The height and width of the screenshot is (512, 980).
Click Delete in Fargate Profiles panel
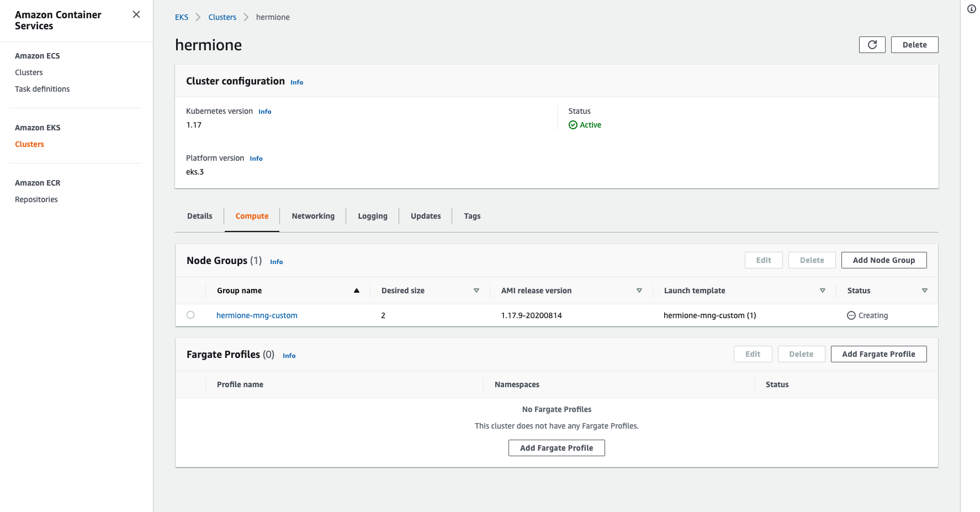tap(801, 354)
